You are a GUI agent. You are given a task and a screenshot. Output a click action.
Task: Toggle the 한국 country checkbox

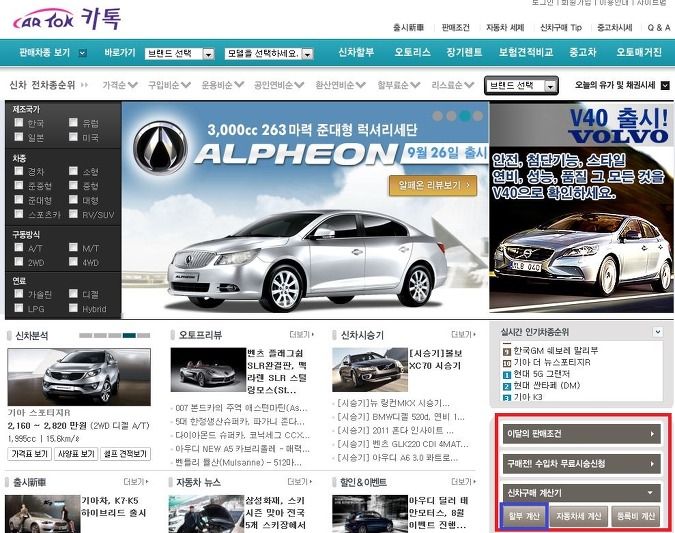tap(19, 122)
